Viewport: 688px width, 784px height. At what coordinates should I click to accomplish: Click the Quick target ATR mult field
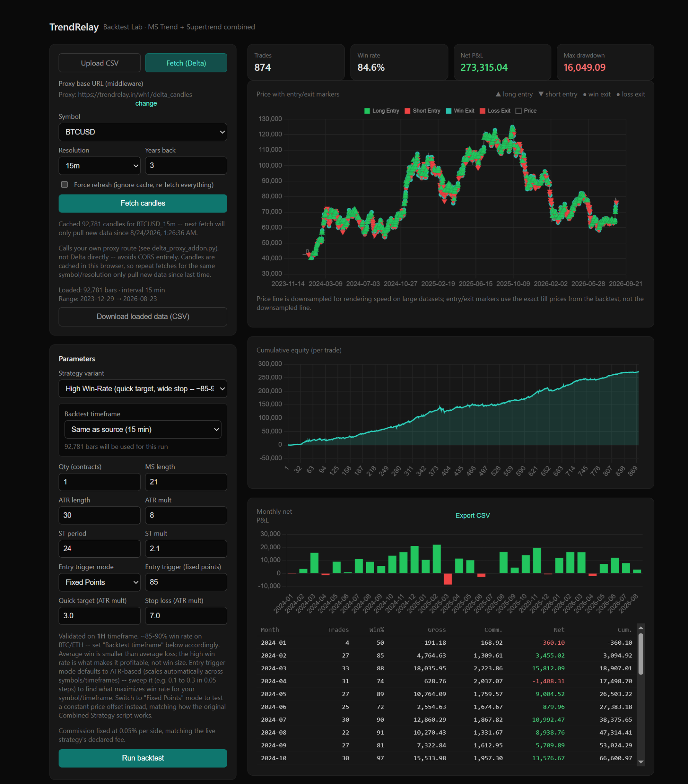100,616
